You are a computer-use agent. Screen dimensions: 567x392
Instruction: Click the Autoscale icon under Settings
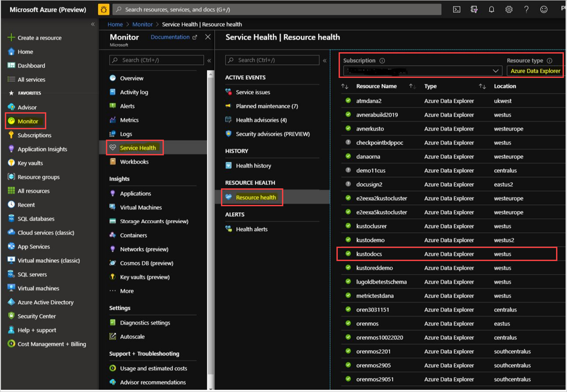[x=113, y=336]
